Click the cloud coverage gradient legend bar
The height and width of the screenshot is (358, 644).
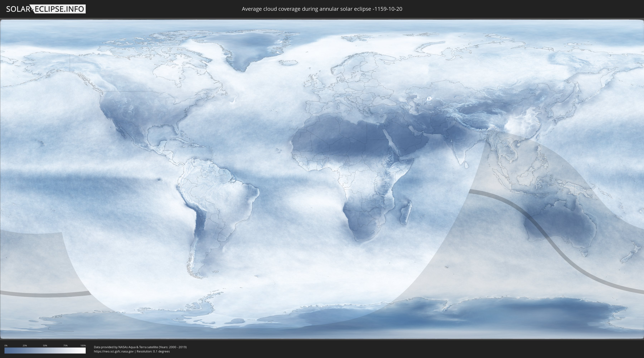tap(45, 350)
